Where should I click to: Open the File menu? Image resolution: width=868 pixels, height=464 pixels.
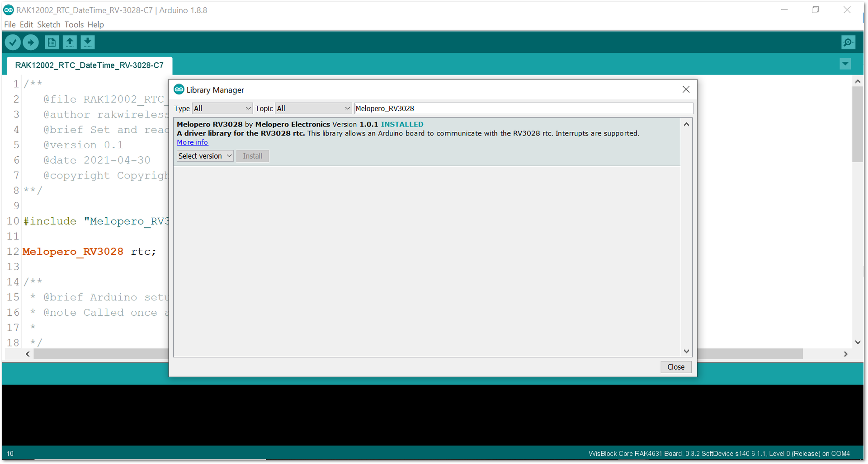[9, 24]
